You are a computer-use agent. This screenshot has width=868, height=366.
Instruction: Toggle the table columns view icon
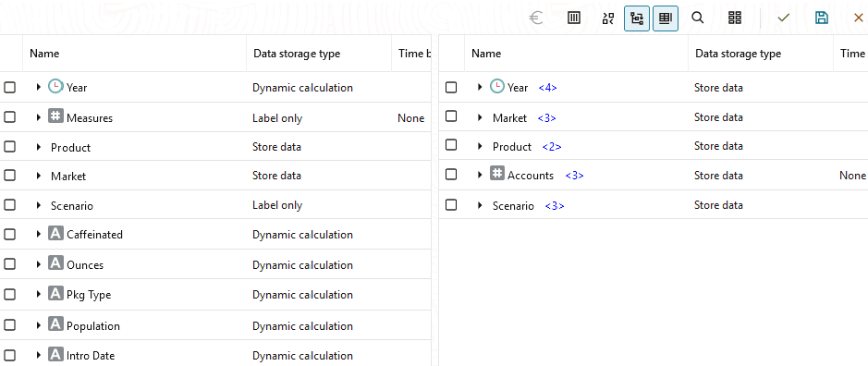[x=666, y=18]
